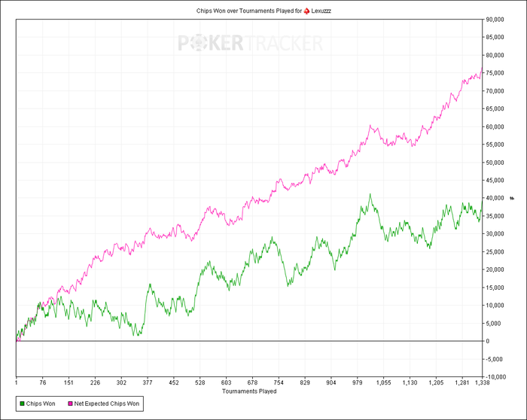This screenshot has width=527, height=420.
Task: Click the 'Chips Won' legend label
Action: click(41, 403)
